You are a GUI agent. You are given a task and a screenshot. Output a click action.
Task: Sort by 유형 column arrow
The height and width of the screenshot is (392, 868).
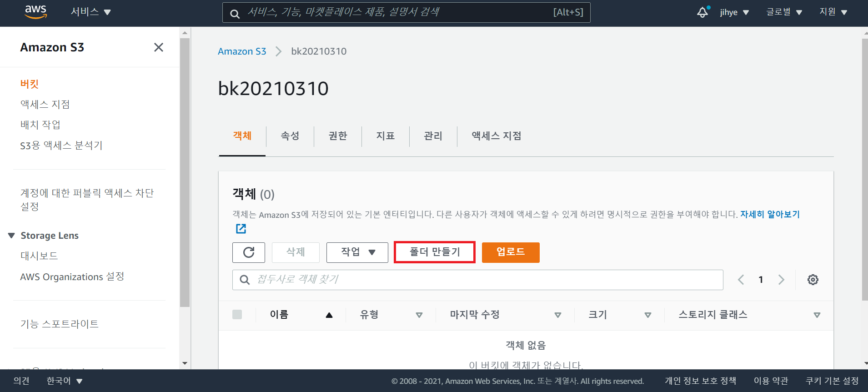[419, 315]
